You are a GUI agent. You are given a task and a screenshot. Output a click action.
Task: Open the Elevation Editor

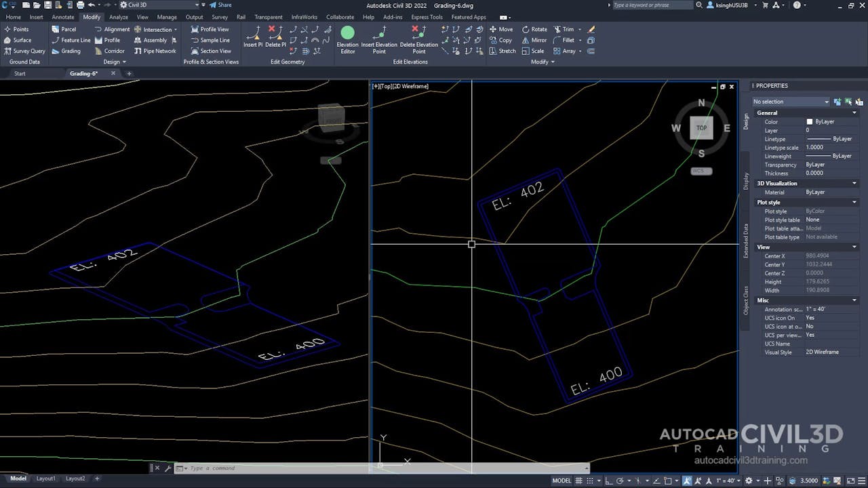pos(347,40)
